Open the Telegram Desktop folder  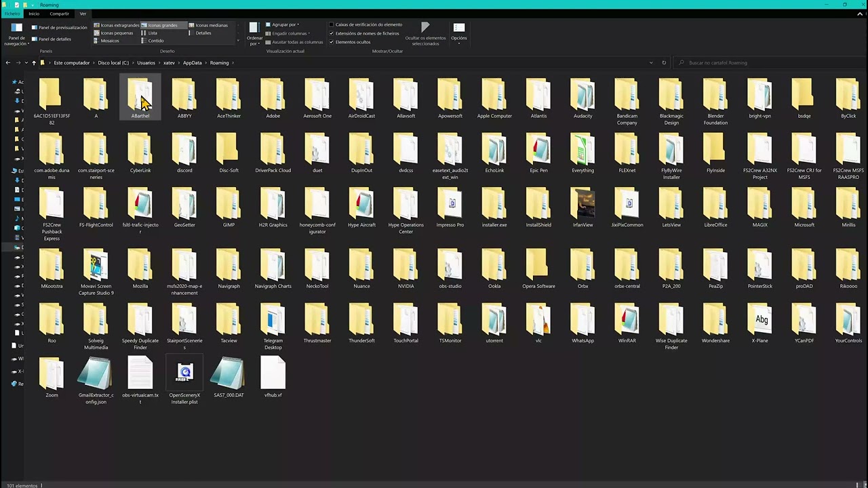[273, 327]
